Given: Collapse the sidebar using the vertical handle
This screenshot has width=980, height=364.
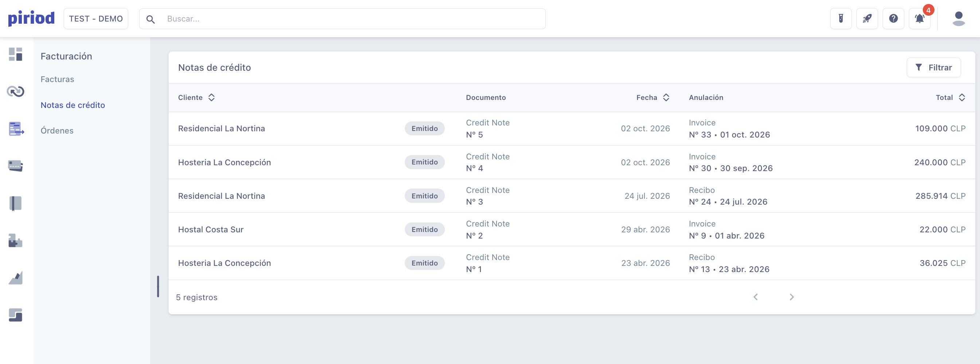Looking at the screenshot, I should tap(158, 286).
